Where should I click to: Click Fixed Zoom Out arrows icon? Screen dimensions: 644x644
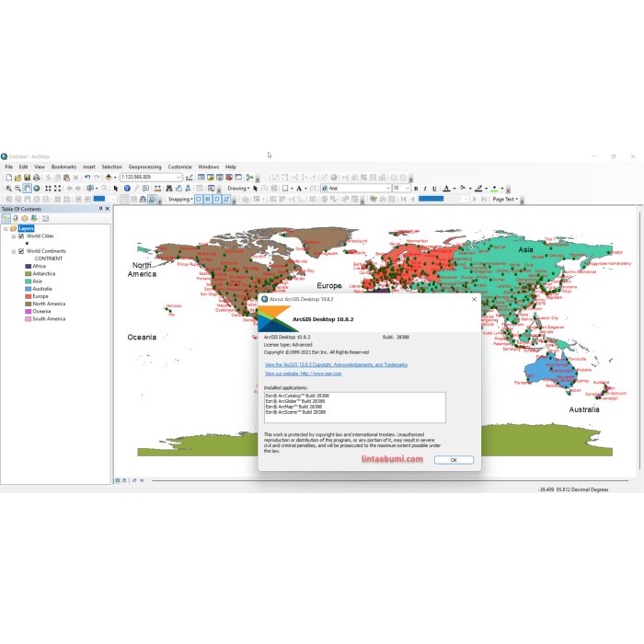[x=57, y=188]
